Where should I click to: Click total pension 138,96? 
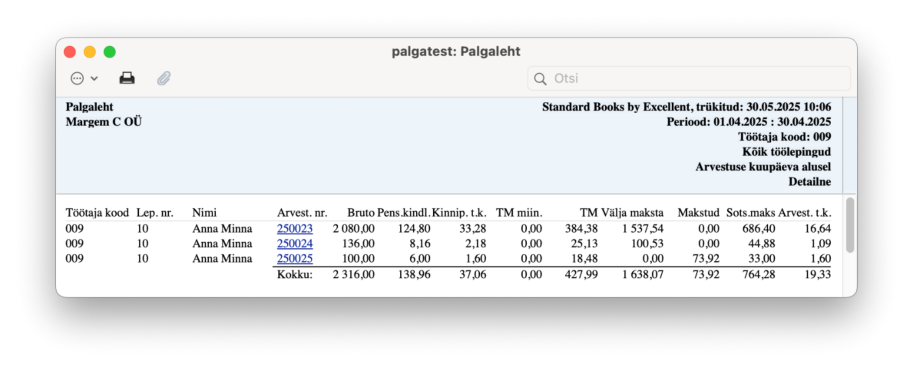[x=415, y=274]
